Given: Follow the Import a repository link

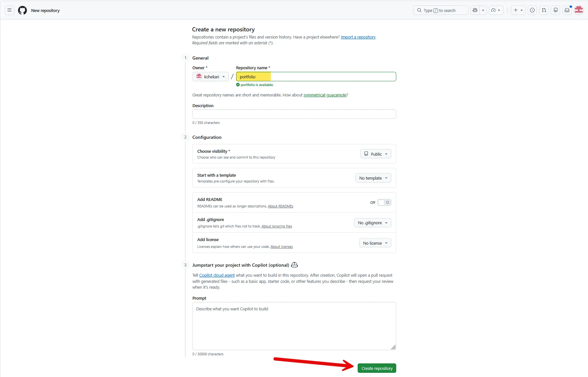Looking at the screenshot, I should 358,37.
